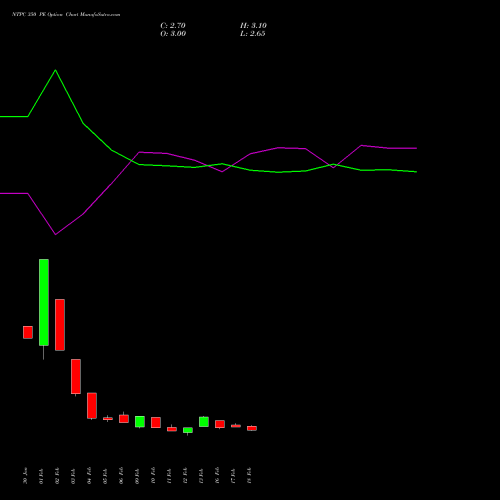Select the '06 Feb' date label
This screenshot has width=500, height=500.
pos(121,475)
